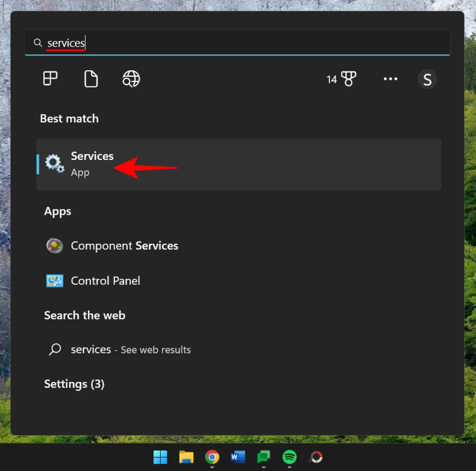The height and width of the screenshot is (471, 476).
Task: Open Microsoft Rewards via the trophy icon
Action: tap(349, 78)
